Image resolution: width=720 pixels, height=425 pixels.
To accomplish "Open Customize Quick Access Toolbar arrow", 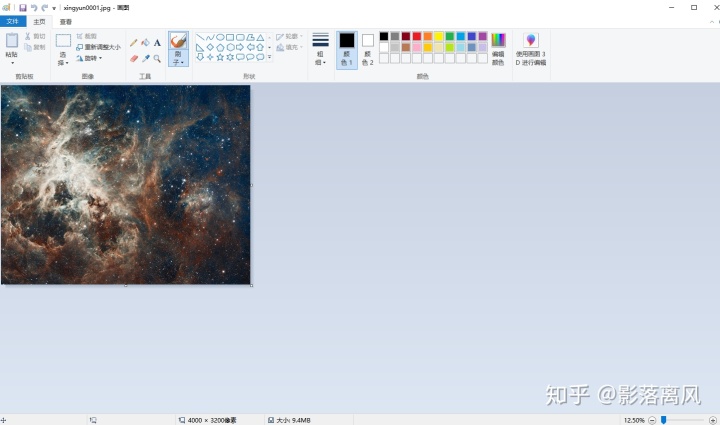I will click(x=54, y=8).
